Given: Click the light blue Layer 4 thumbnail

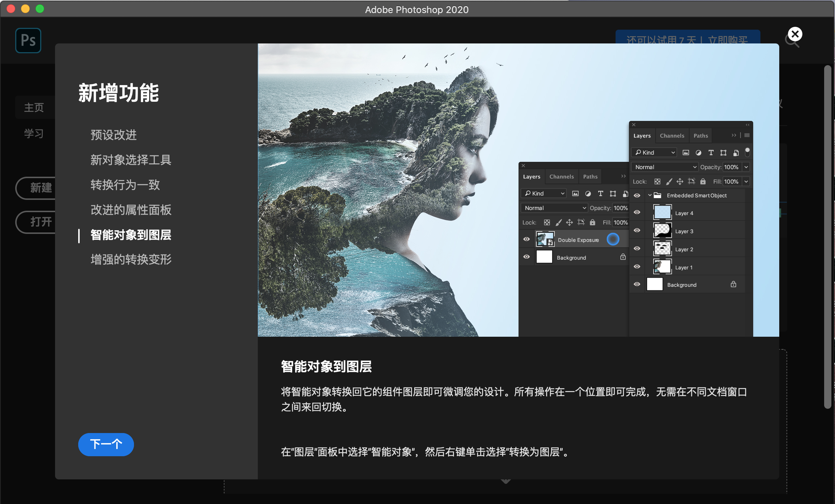Looking at the screenshot, I should [662, 213].
